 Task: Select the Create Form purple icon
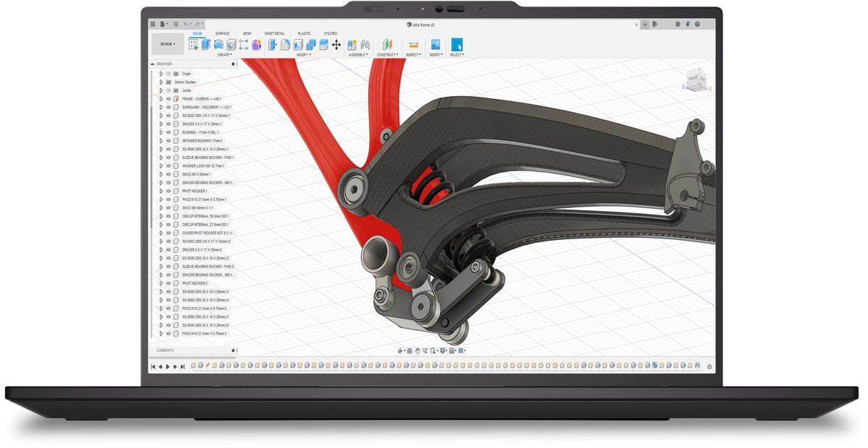[256, 44]
